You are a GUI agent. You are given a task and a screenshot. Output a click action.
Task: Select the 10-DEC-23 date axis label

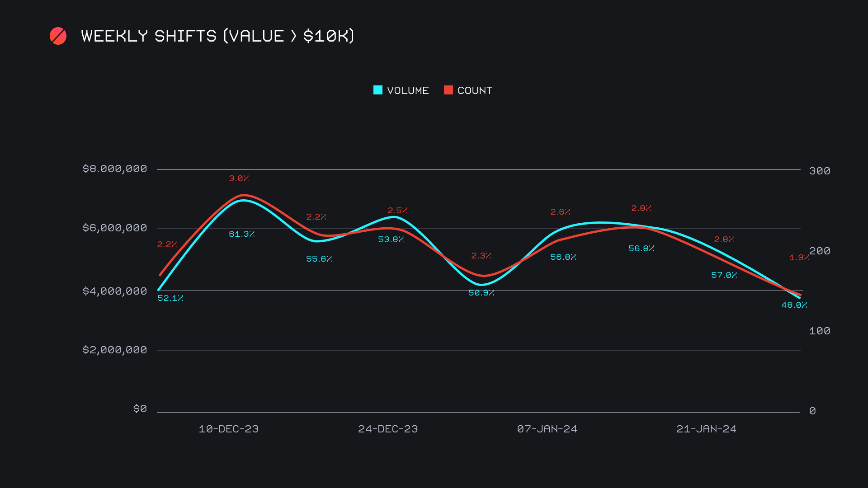pos(229,429)
